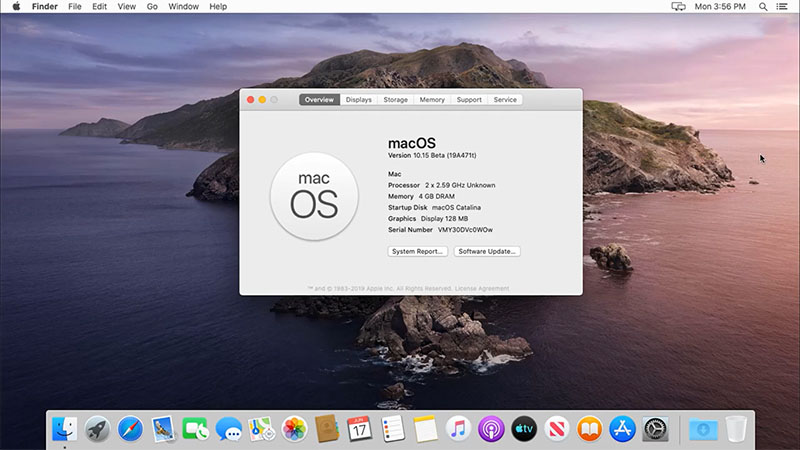Viewport: 800px width, 450px height.
Task: Open the License Agreement link
Action: [x=482, y=288]
